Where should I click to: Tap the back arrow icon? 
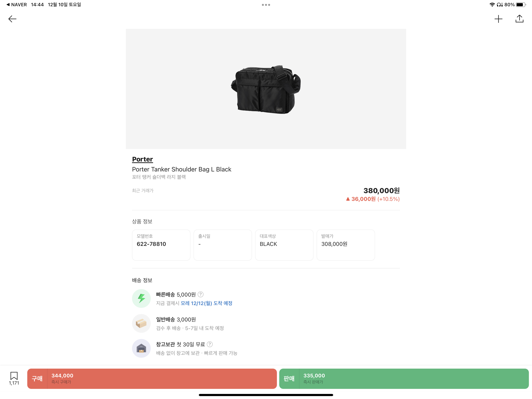pos(12,19)
